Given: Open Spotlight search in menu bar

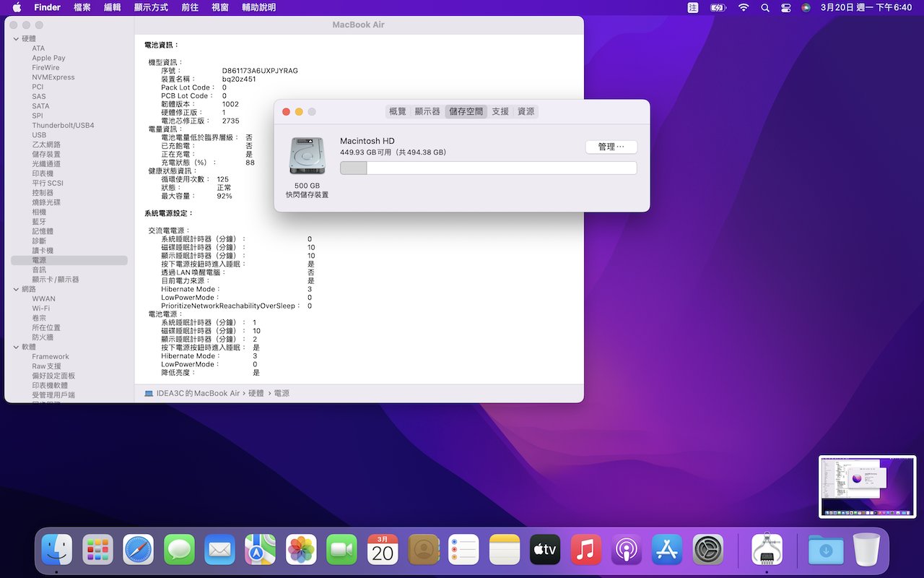Looking at the screenshot, I should tap(765, 7).
